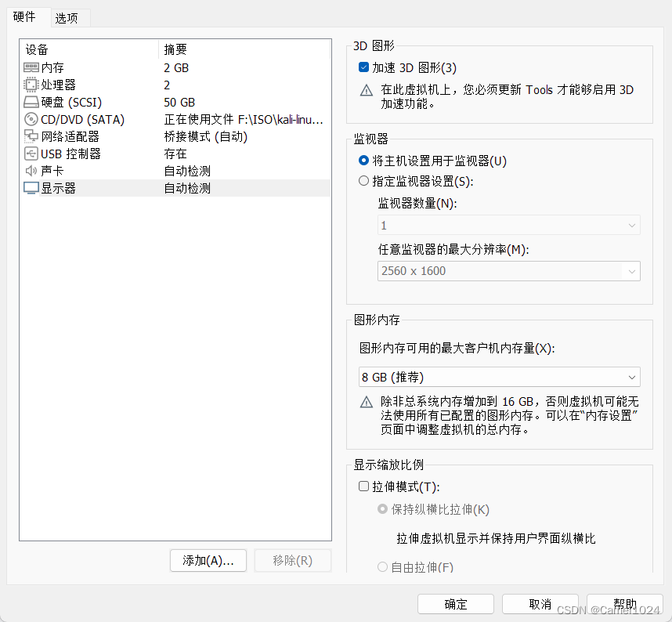The image size is (672, 622).
Task: Click the CD/DVD (SATA) drive icon
Action: click(31, 119)
